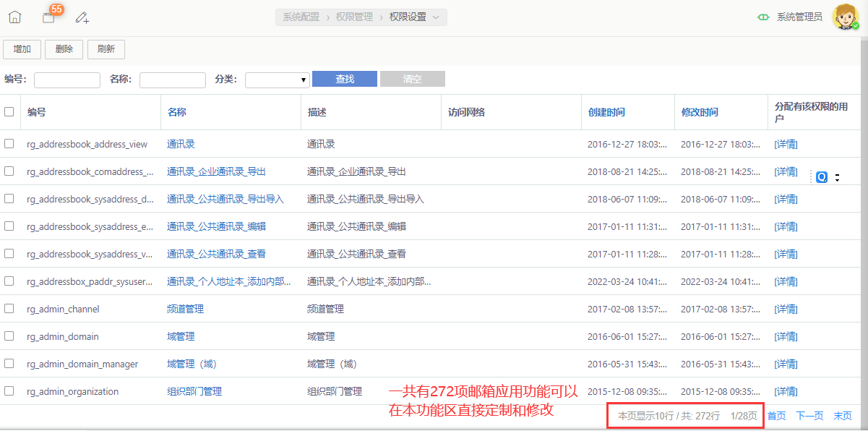Go to 下一页 next page
The width and height of the screenshot is (868, 431).
809,416
